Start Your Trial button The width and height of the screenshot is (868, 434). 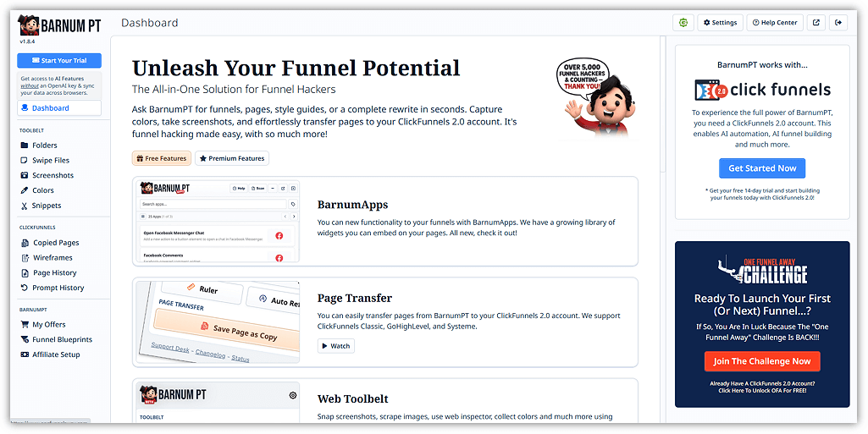coord(59,61)
